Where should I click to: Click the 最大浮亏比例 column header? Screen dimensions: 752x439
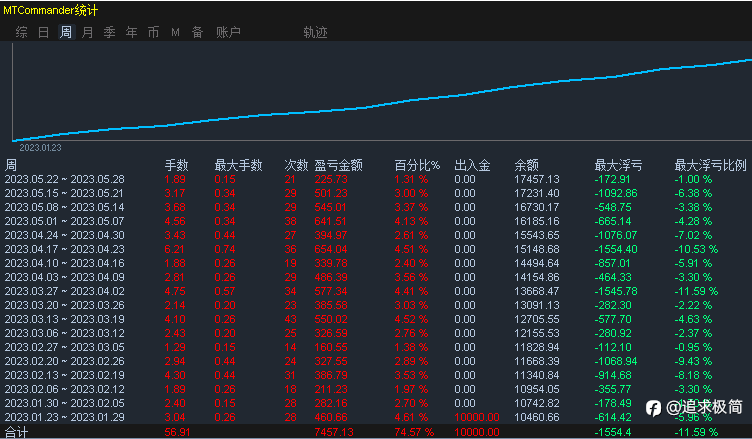coord(710,166)
